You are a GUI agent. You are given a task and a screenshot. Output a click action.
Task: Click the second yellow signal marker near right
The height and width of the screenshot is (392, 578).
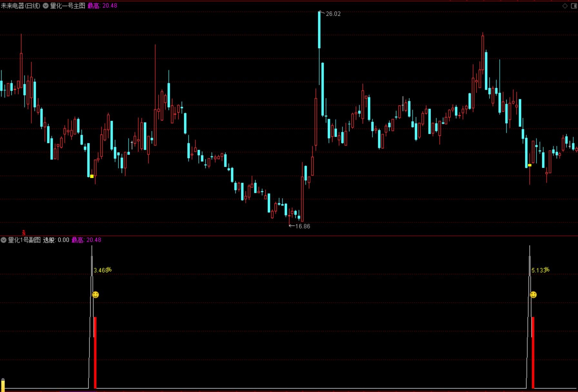click(x=530, y=165)
